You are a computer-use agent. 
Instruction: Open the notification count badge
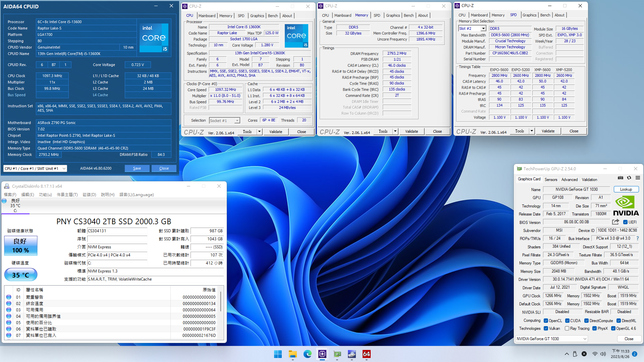click(635, 354)
